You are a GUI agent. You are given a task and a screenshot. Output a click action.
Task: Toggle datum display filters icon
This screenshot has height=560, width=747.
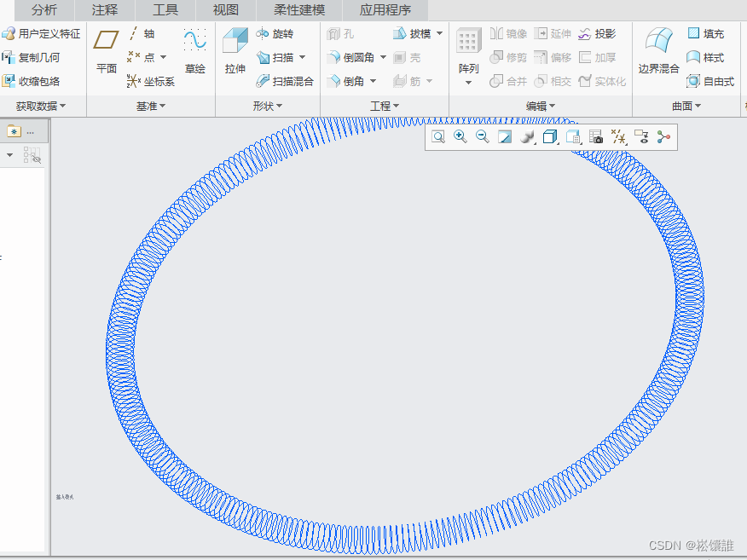[620, 137]
